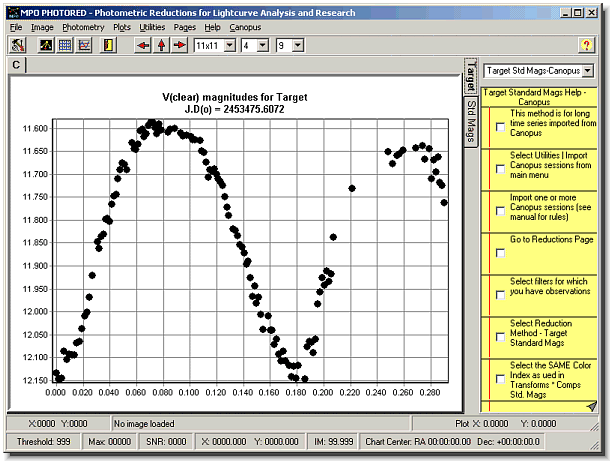Open the Image menu
Image resolution: width=613 pixels, height=465 pixels.
click(x=42, y=27)
